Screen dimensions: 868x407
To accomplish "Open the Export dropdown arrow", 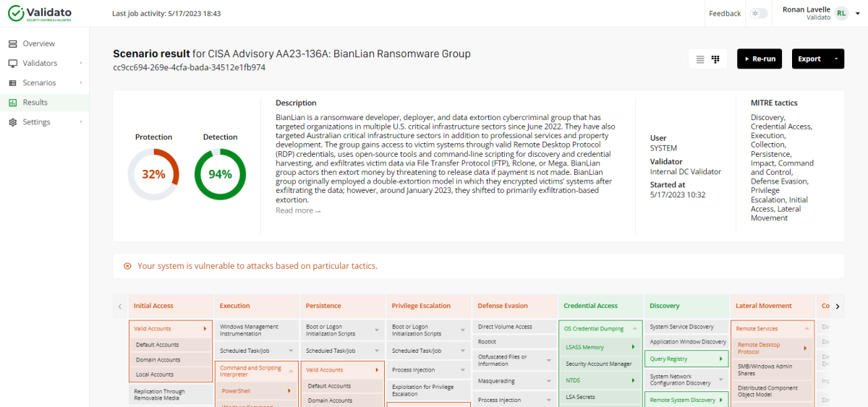I will click(835, 59).
